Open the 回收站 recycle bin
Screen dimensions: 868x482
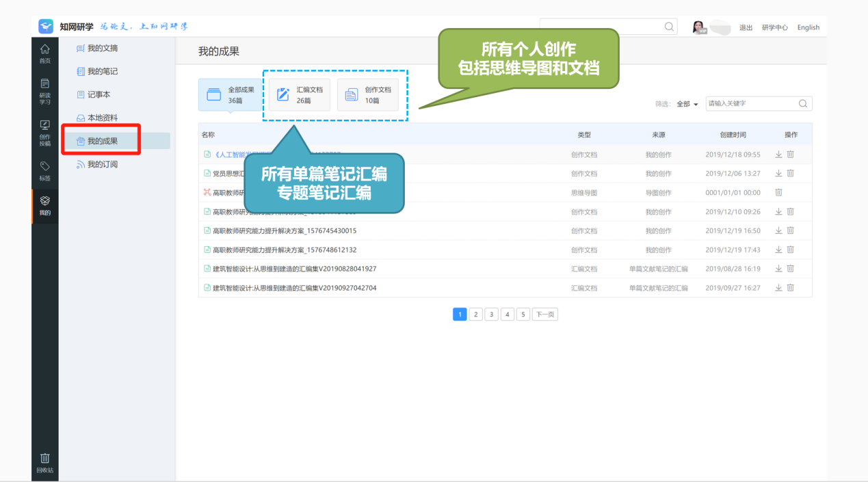(x=44, y=463)
